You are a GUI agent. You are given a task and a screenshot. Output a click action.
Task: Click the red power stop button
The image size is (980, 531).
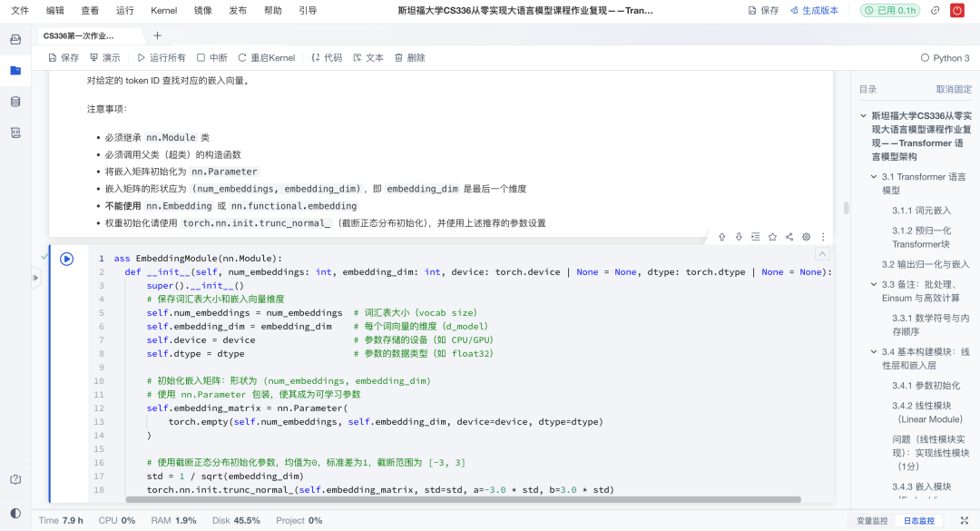[x=957, y=11]
